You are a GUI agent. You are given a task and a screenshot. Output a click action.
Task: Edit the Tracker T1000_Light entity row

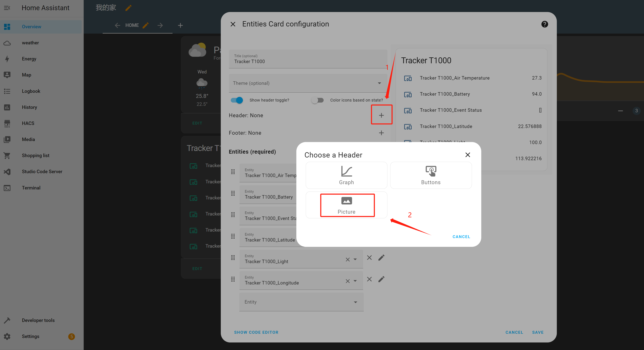coord(381,258)
